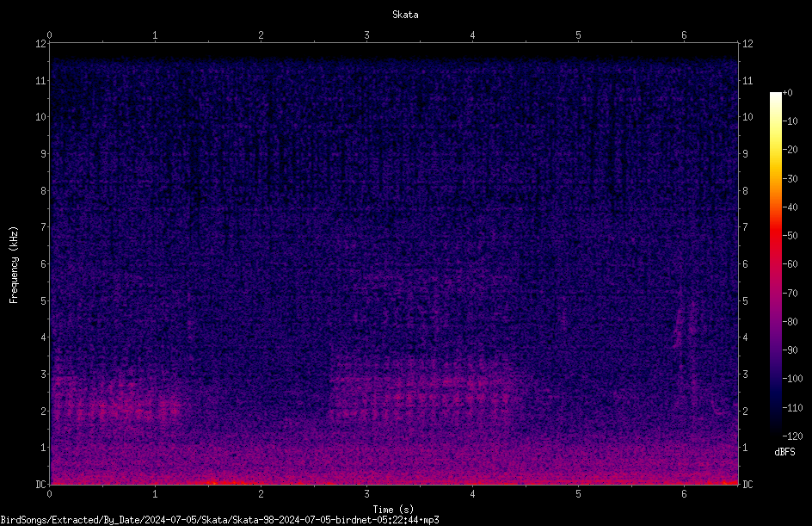Select the file path text ending birdnet-05:22:44.mp3

coord(219,520)
